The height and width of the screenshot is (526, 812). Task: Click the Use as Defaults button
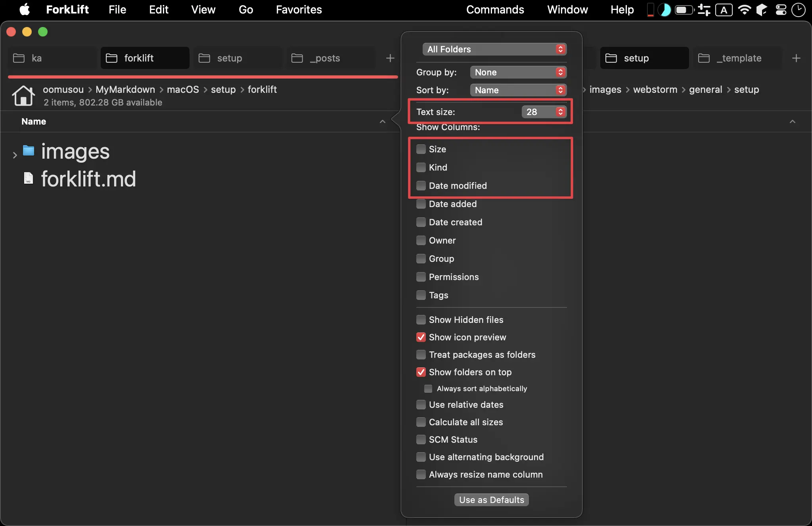click(492, 500)
